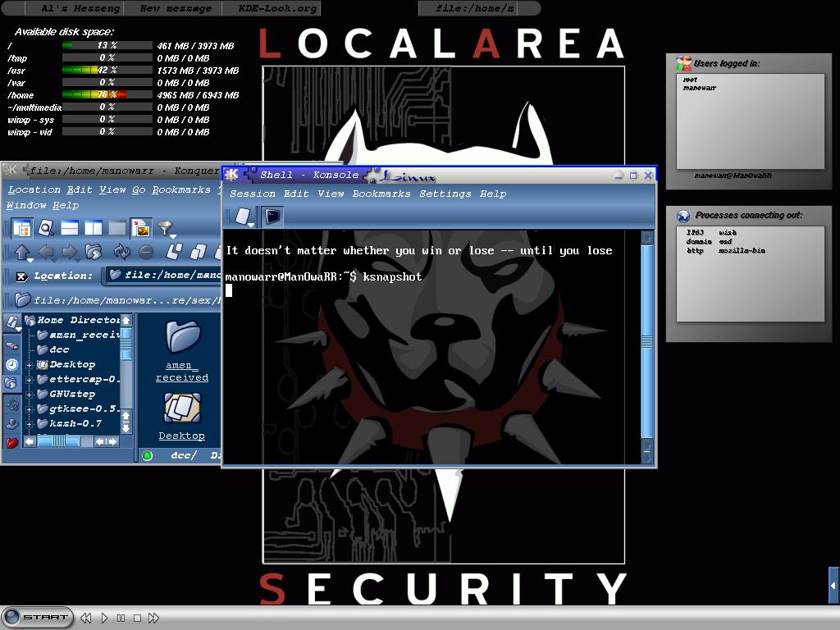Click the panel hide arrow at screen edge

pyautogui.click(x=833, y=586)
